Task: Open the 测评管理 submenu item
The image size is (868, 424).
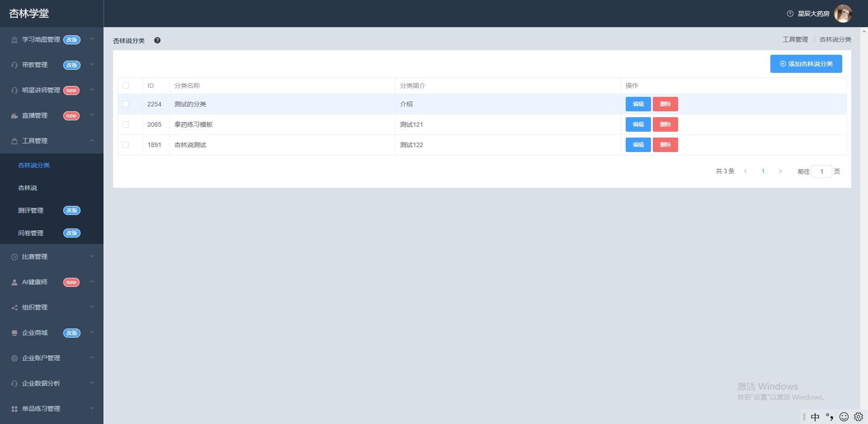Action: coord(31,210)
